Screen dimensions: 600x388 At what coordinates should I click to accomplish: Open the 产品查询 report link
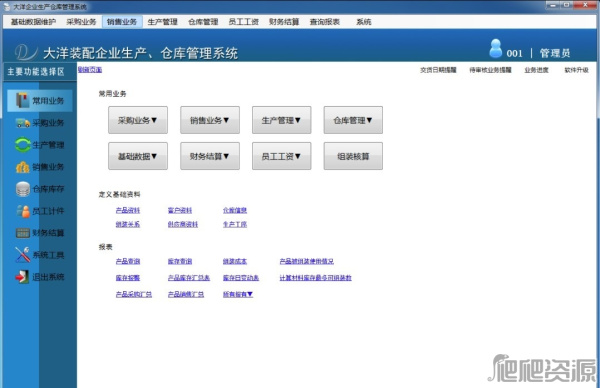[x=128, y=261]
